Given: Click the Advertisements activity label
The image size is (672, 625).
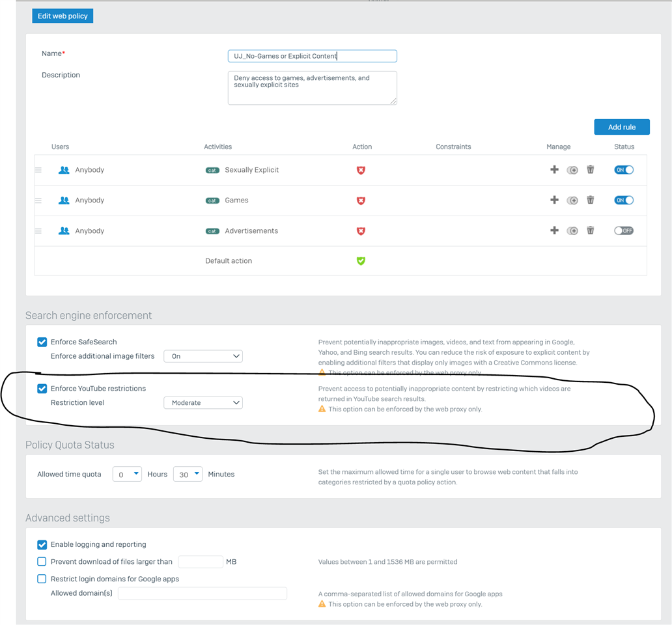Looking at the screenshot, I should (x=251, y=230).
